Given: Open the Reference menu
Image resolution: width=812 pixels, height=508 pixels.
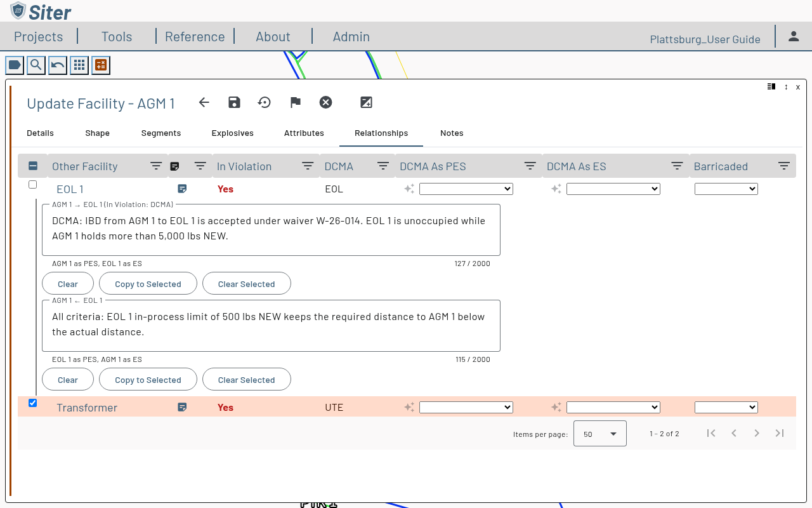Looking at the screenshot, I should click(195, 37).
